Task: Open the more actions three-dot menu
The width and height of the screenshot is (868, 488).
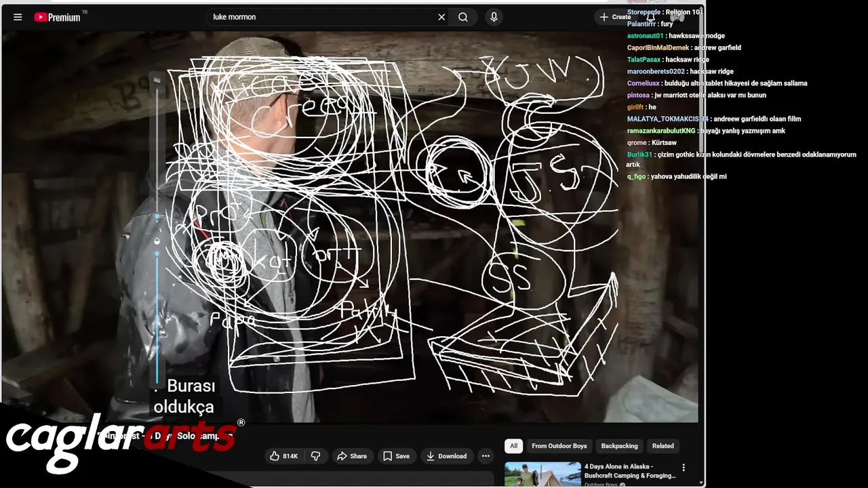Action: pyautogui.click(x=486, y=456)
